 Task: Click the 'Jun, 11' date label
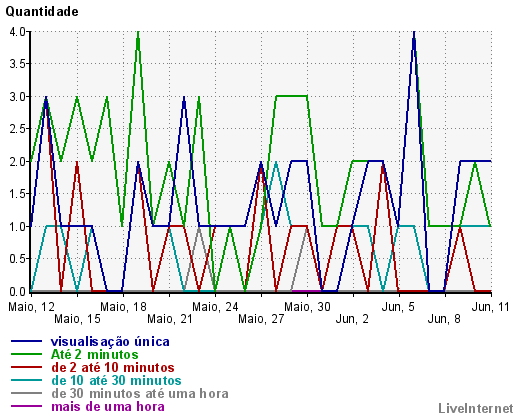pos(491,307)
